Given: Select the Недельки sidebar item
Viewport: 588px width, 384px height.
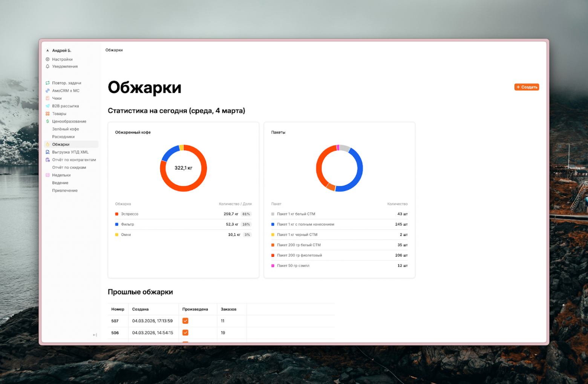Looking at the screenshot, I should pos(61,175).
